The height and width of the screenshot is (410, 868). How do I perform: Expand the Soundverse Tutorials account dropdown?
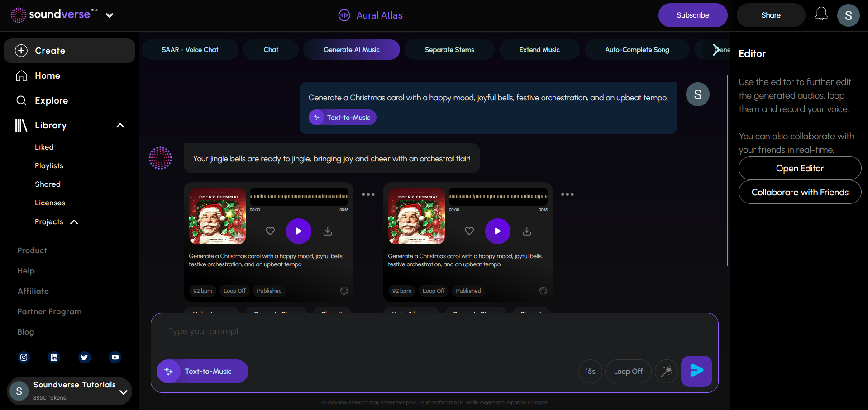tap(123, 392)
